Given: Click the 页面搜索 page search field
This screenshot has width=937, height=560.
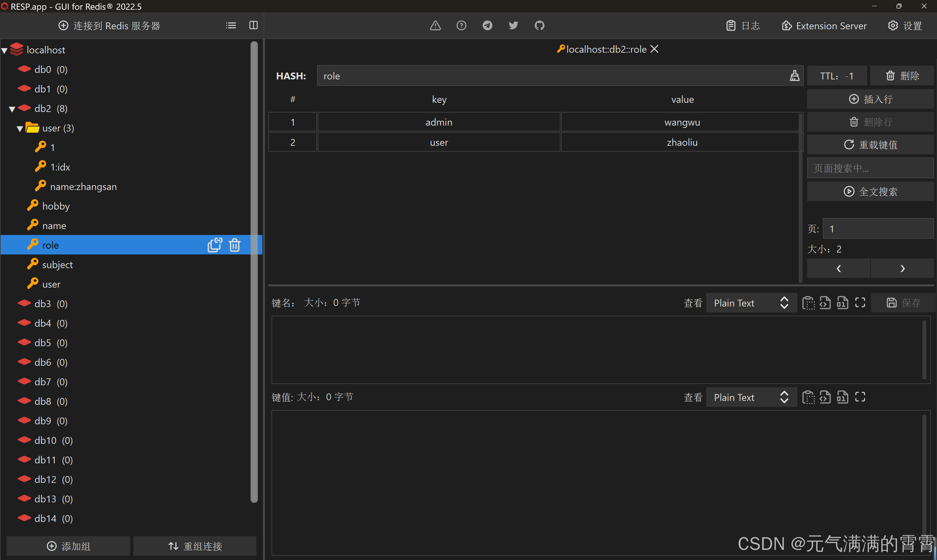Looking at the screenshot, I should (x=870, y=168).
